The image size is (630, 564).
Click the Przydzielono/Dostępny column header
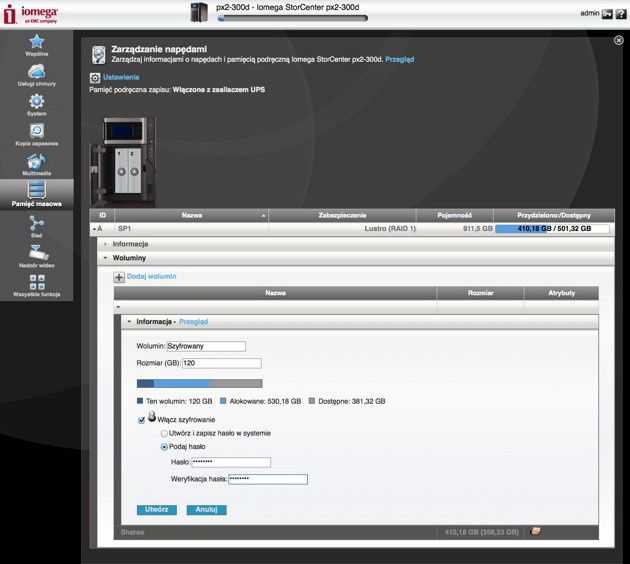[x=554, y=216]
